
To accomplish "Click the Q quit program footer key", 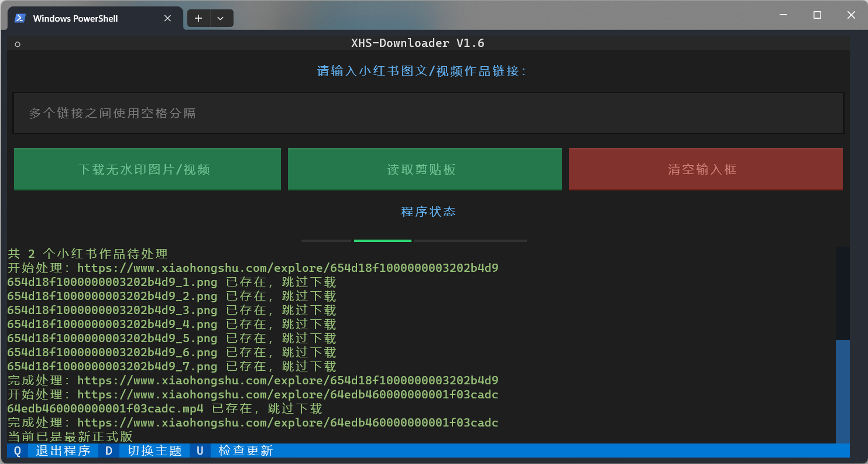I will pos(52,451).
